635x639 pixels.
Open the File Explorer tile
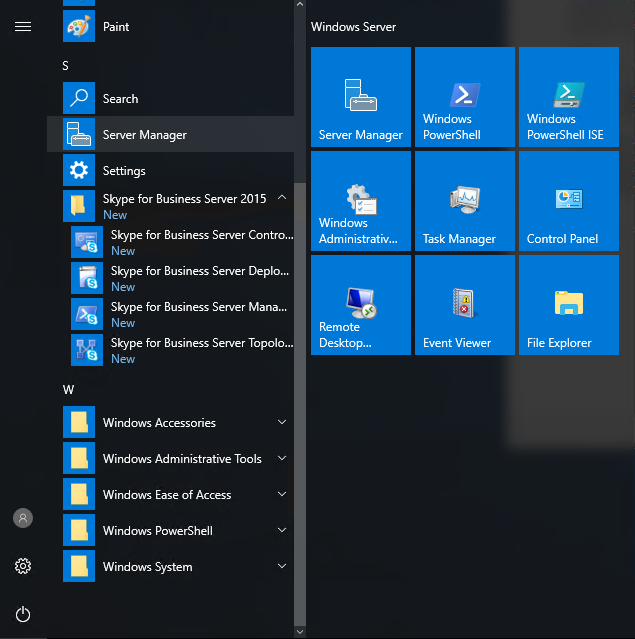point(569,305)
